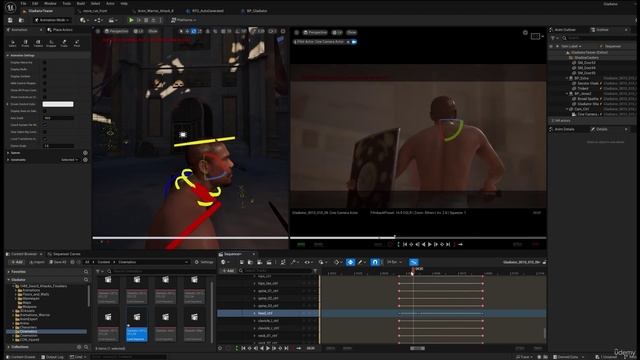Image resolution: width=640 pixels, height=360 pixels.
Task: Select the Pivot tool in Animation panel
Action: point(77,43)
